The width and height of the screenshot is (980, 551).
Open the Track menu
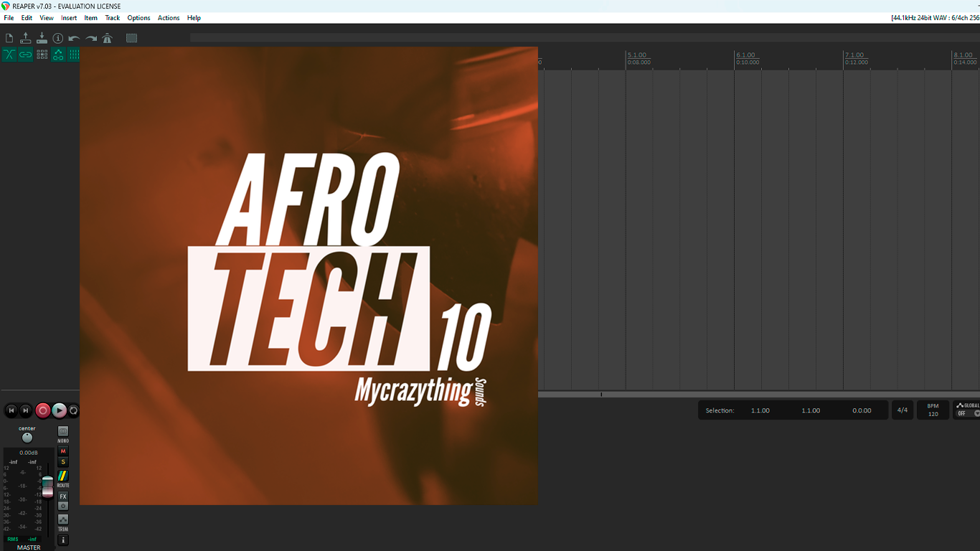click(113, 18)
